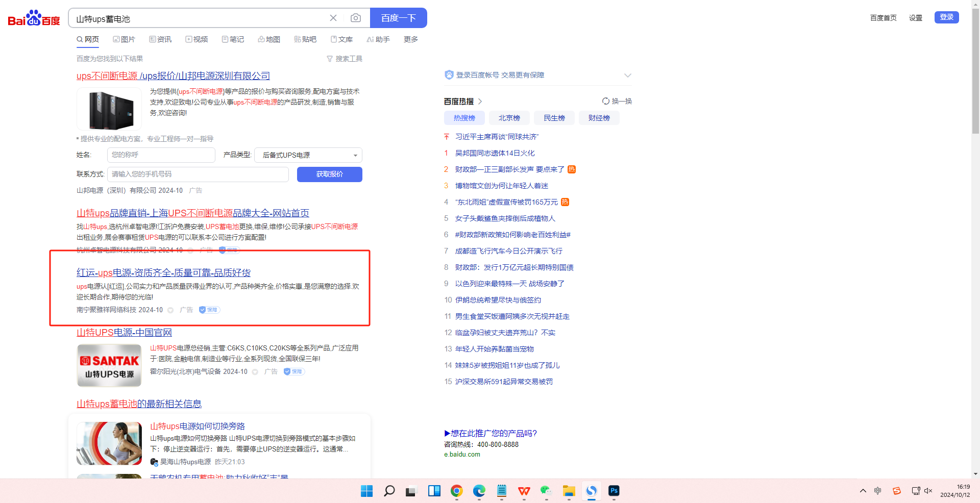Click the camera image search icon
980x503 pixels.
tap(356, 18)
